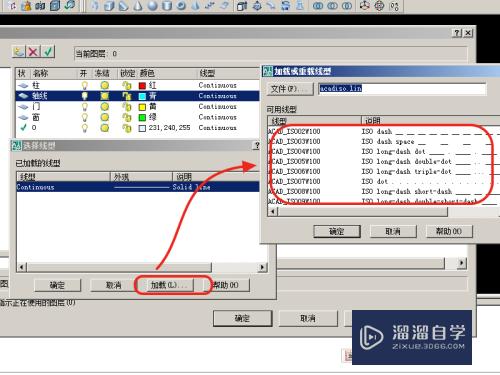Screen dimensions: 500x375
Task: Click 取消 at bottom of layer manager
Action: pyautogui.click(x=308, y=318)
